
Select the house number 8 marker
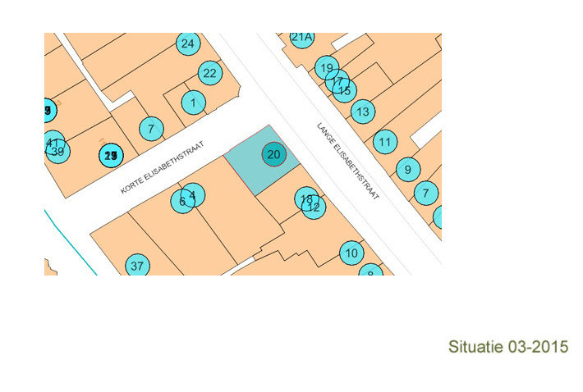pyautogui.click(x=371, y=272)
